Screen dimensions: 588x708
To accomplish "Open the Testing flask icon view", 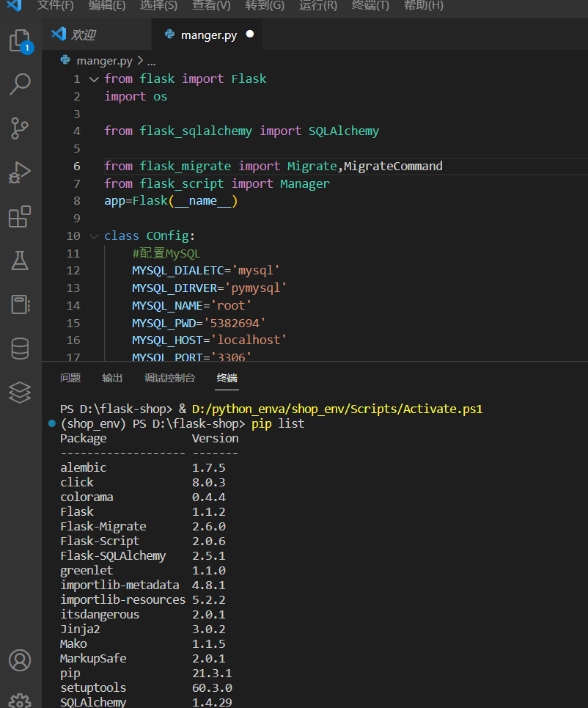I will (x=20, y=260).
